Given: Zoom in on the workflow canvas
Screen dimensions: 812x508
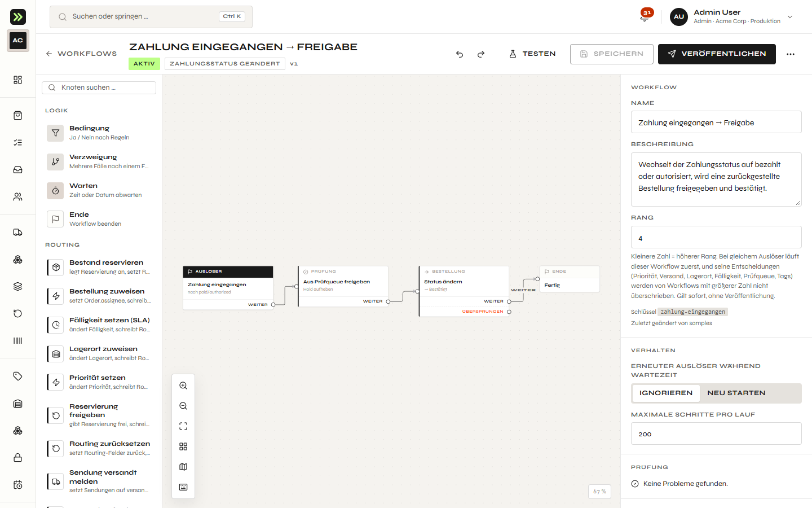Looking at the screenshot, I should (183, 386).
